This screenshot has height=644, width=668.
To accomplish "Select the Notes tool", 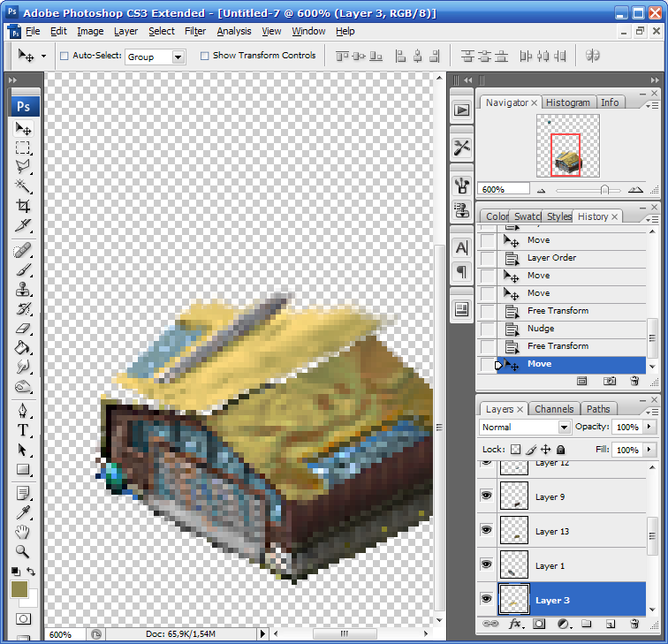I will (23, 494).
